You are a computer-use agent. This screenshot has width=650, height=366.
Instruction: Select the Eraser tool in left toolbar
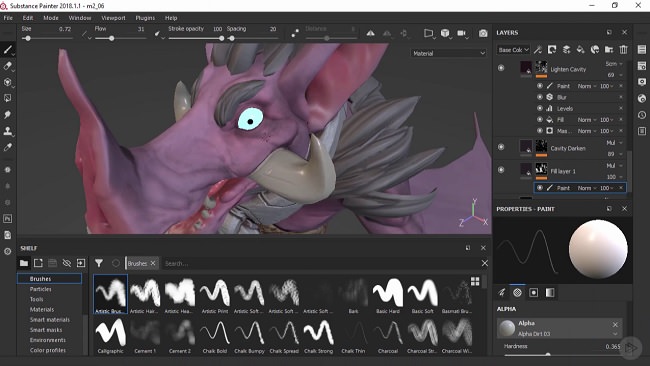coord(7,66)
